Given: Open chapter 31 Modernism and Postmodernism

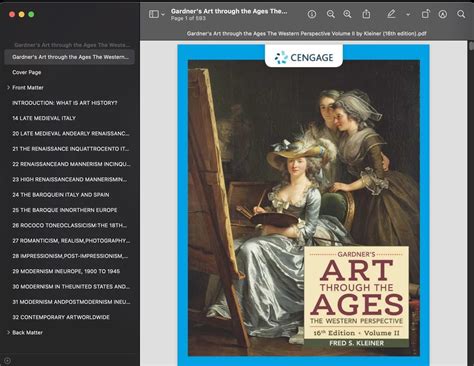Looking at the screenshot, I should pos(71,302).
